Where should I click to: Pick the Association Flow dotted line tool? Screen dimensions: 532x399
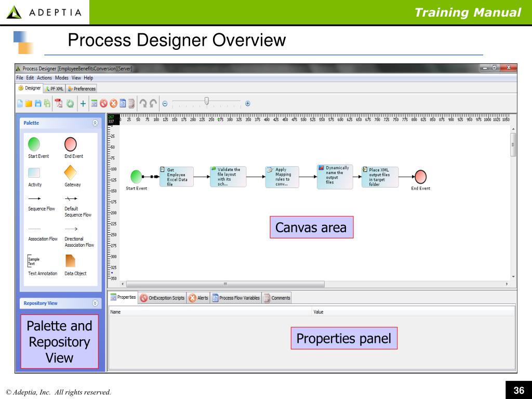(x=34, y=229)
